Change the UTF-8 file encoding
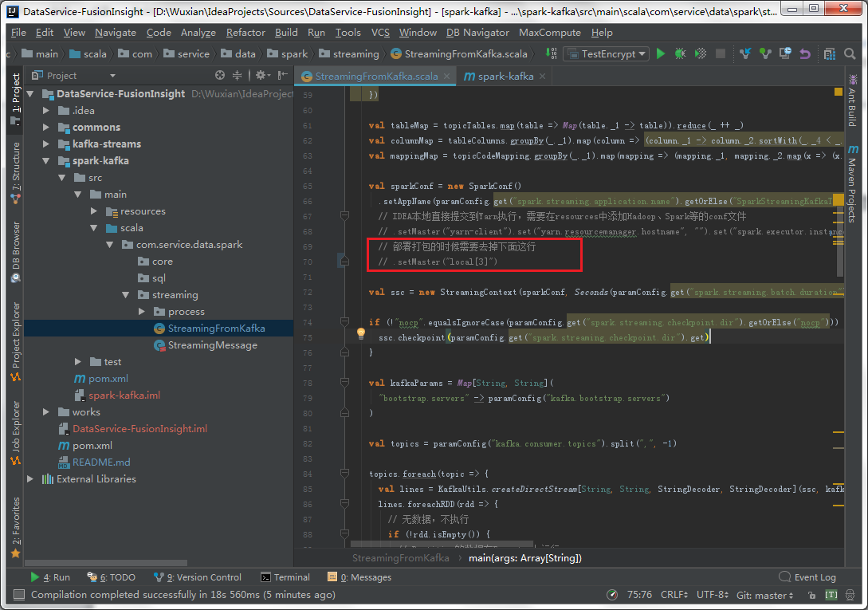This screenshot has height=610, width=868. click(x=713, y=595)
